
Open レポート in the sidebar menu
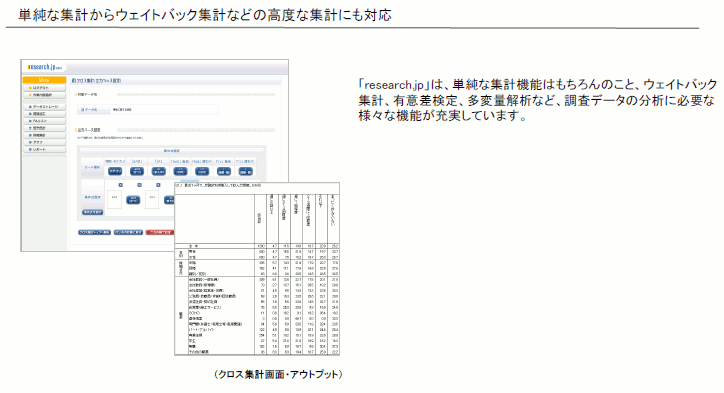tap(44, 150)
